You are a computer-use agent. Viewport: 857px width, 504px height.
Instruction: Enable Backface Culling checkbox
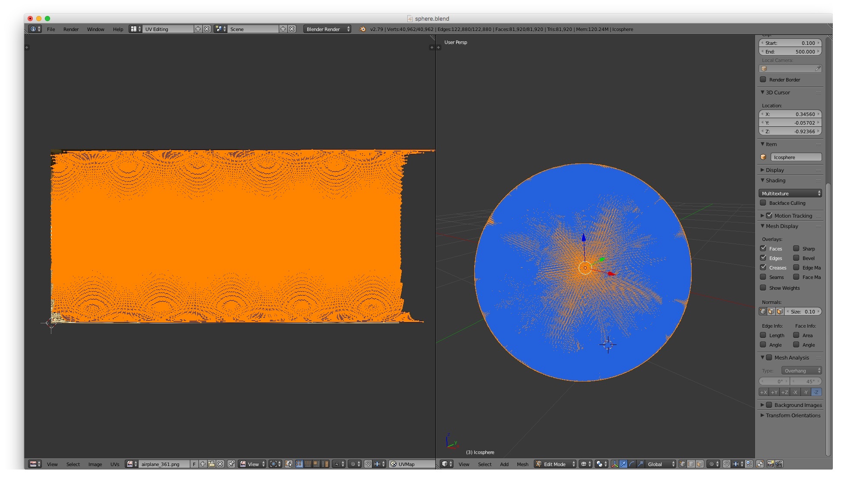pos(763,203)
